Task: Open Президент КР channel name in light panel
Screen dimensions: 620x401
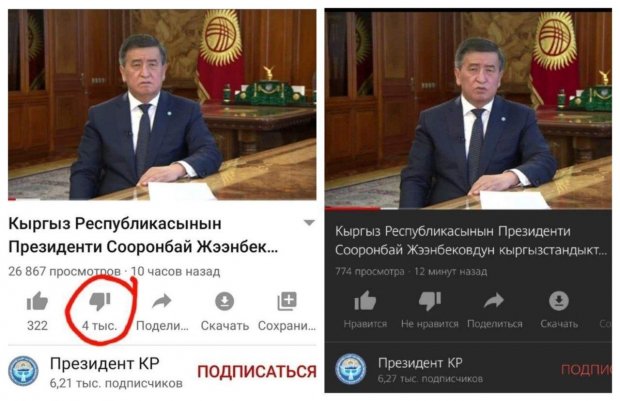Action: (x=104, y=363)
